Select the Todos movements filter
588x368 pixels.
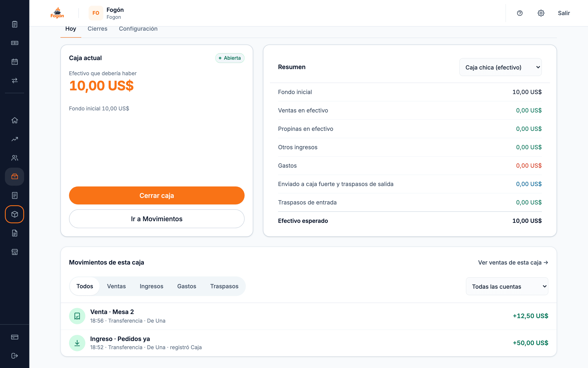tap(85, 286)
